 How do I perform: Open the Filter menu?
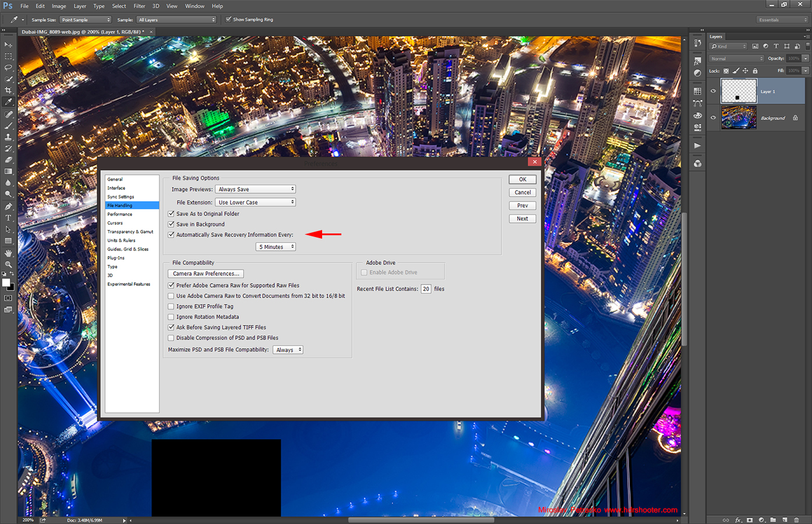[139, 6]
